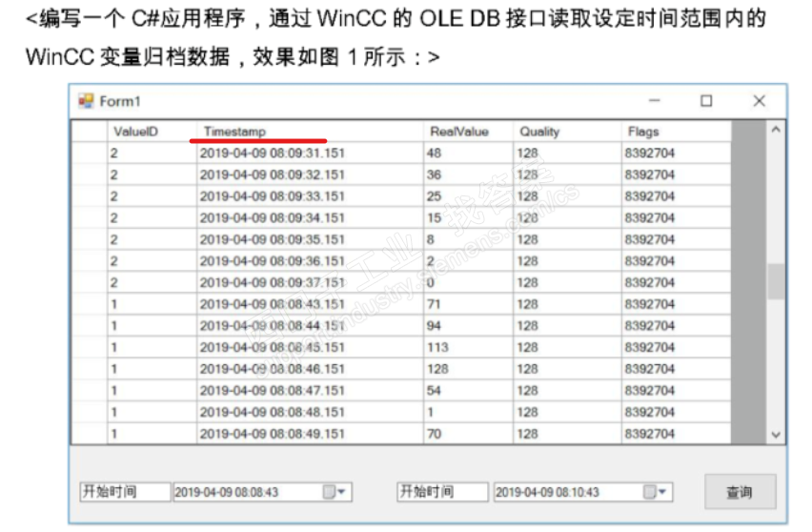Viewport: 812px width, 532px height.
Task: Select cell 2019-04-09 08:09:37.151
Action: (310, 283)
